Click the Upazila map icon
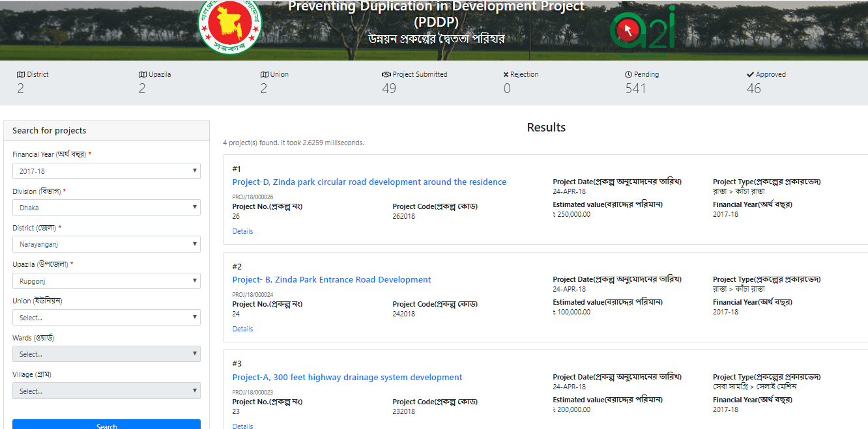This screenshot has height=429, width=868. tap(142, 75)
